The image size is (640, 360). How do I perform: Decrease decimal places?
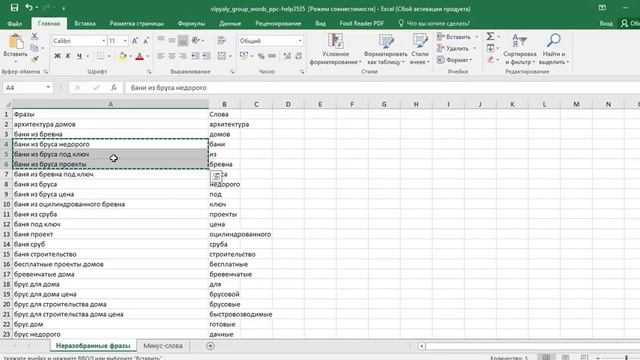pyautogui.click(x=298, y=56)
